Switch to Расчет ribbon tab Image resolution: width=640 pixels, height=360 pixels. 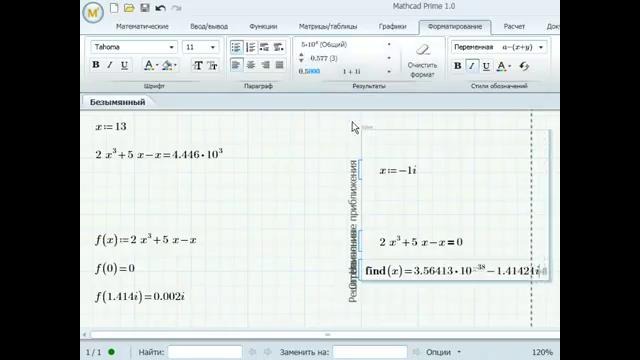coord(514,27)
